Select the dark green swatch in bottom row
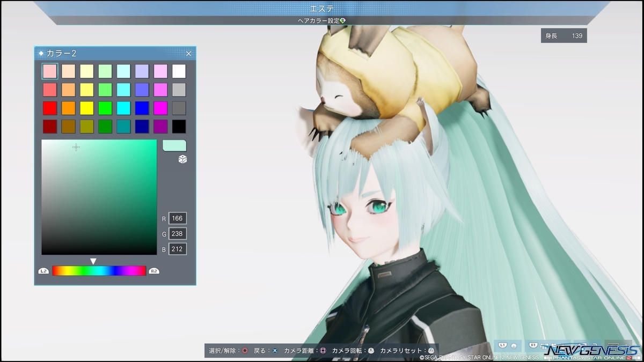The image size is (644, 362). pyautogui.click(x=105, y=127)
